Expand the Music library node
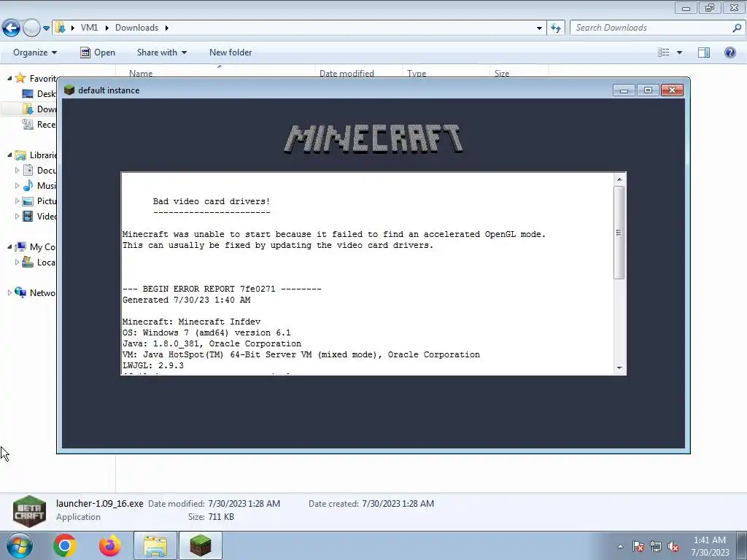 18,185
